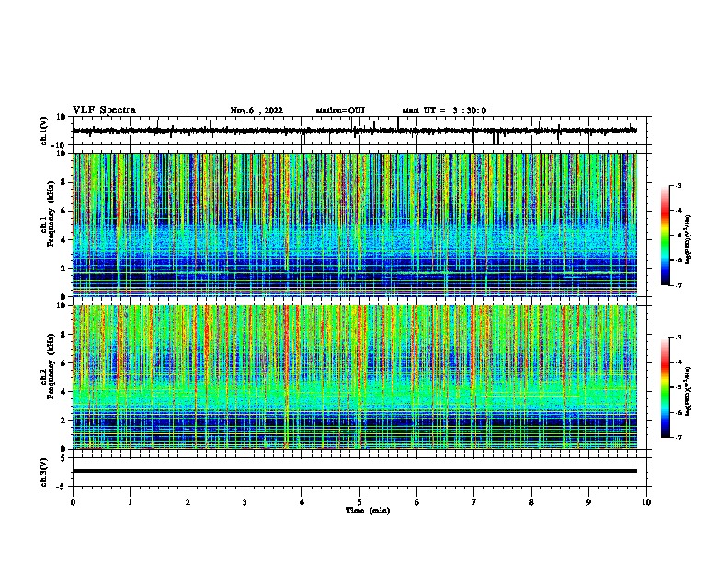
Task: Click the "VLF Spectra" plot title
Action: [104, 110]
